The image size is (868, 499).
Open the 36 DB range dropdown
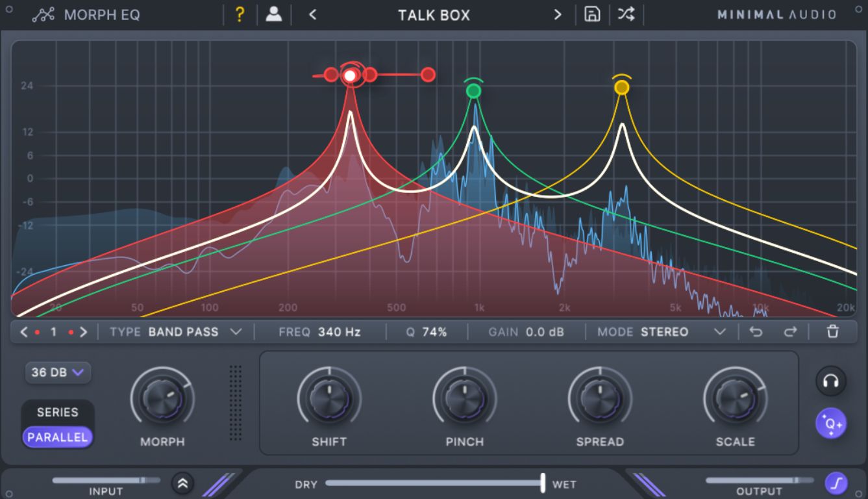(58, 372)
